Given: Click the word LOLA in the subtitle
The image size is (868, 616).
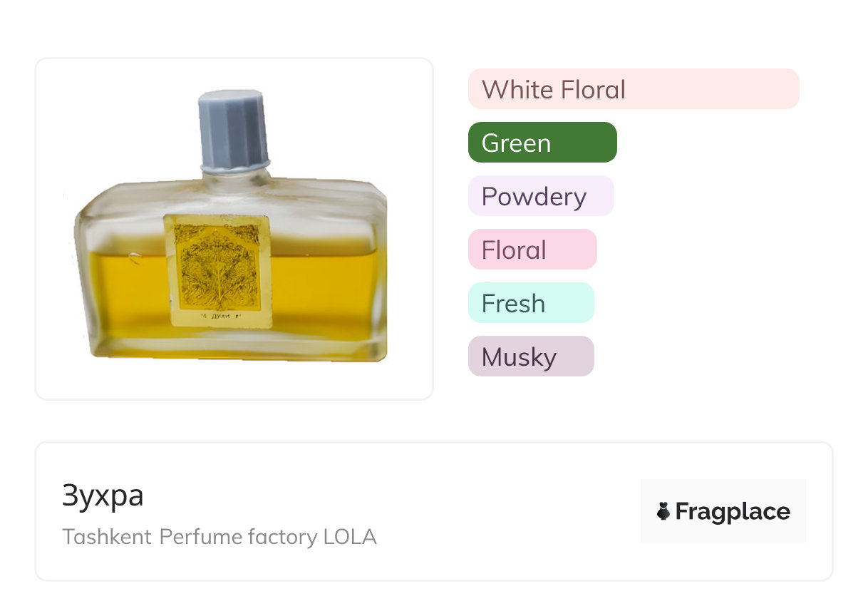Looking at the screenshot, I should (x=350, y=536).
